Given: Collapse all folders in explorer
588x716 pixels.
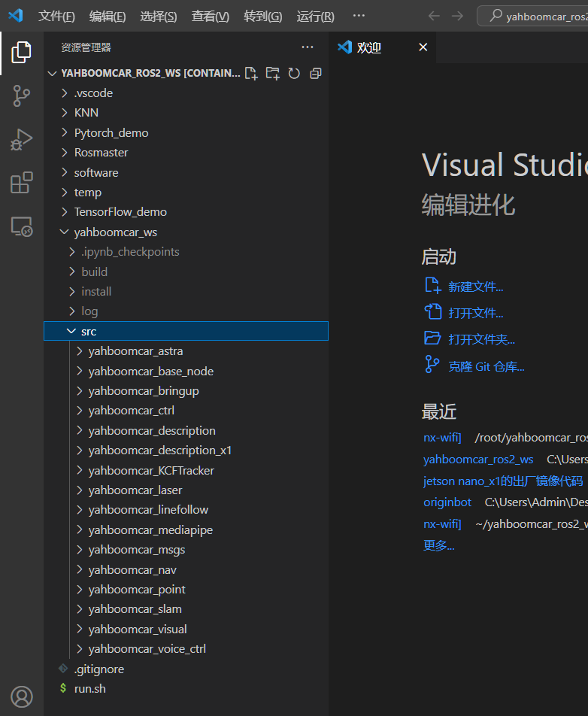Looking at the screenshot, I should pos(316,73).
